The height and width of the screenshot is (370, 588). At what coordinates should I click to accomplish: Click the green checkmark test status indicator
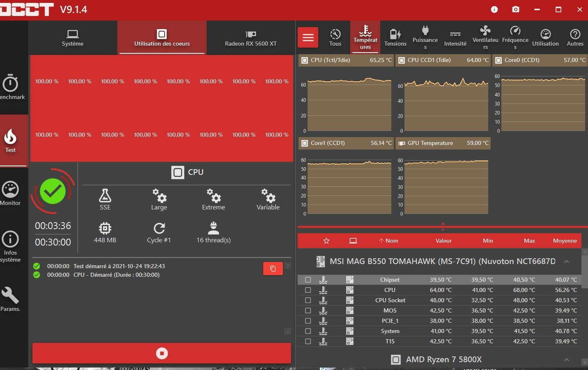coord(53,191)
